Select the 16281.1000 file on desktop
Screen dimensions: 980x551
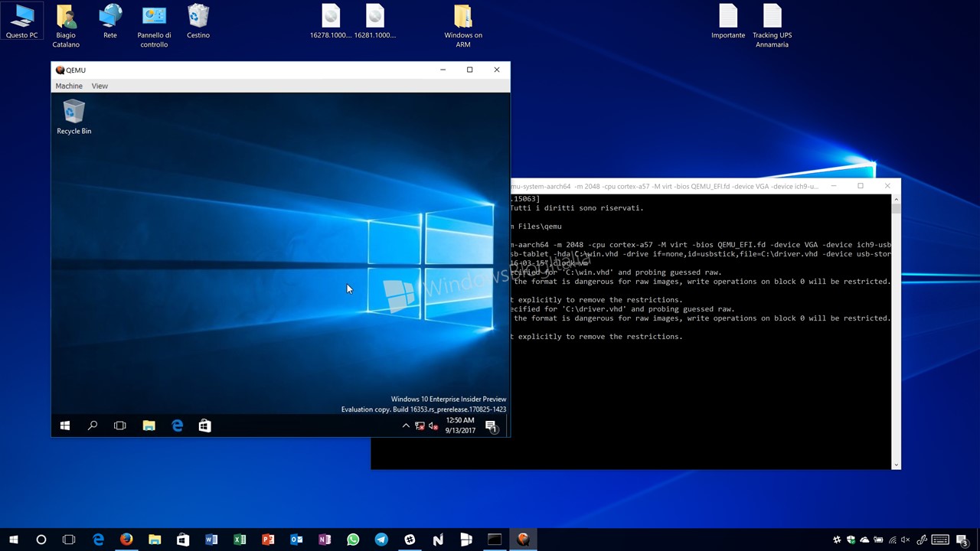pyautogui.click(x=374, y=21)
